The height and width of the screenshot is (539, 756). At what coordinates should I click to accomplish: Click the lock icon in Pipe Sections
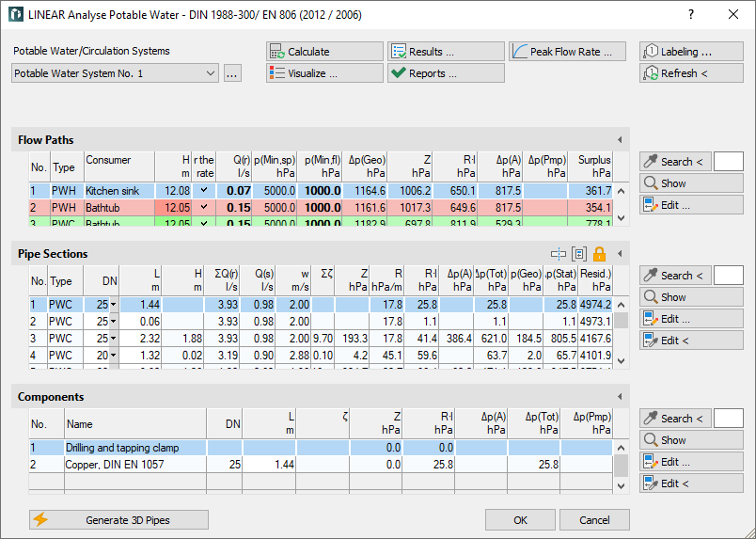pyautogui.click(x=599, y=254)
